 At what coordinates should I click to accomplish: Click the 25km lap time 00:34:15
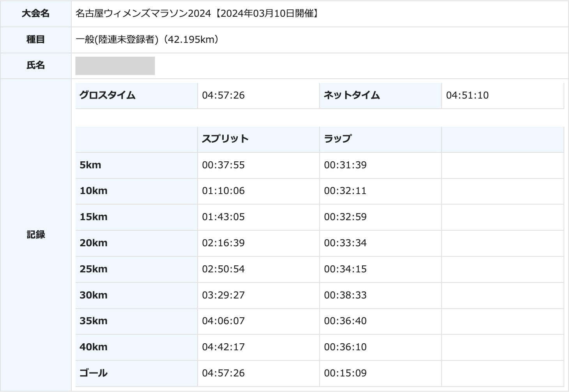click(x=345, y=269)
